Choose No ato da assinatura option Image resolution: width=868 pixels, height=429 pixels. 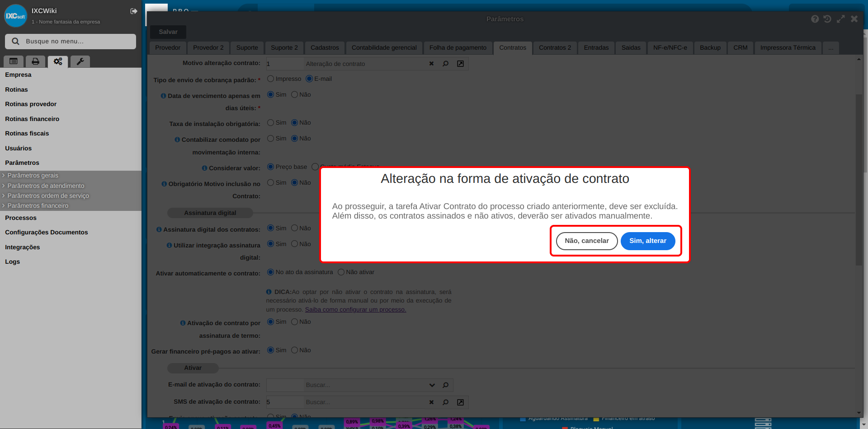[x=270, y=272]
